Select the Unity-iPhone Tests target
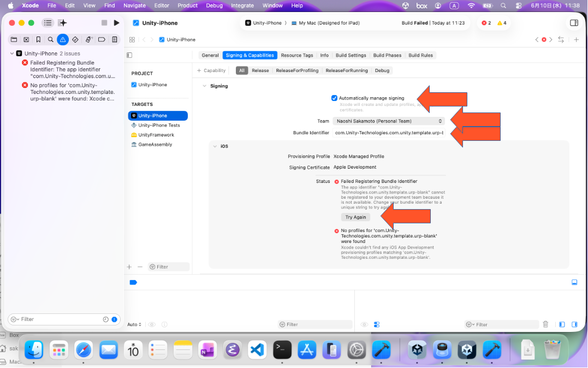 click(158, 125)
